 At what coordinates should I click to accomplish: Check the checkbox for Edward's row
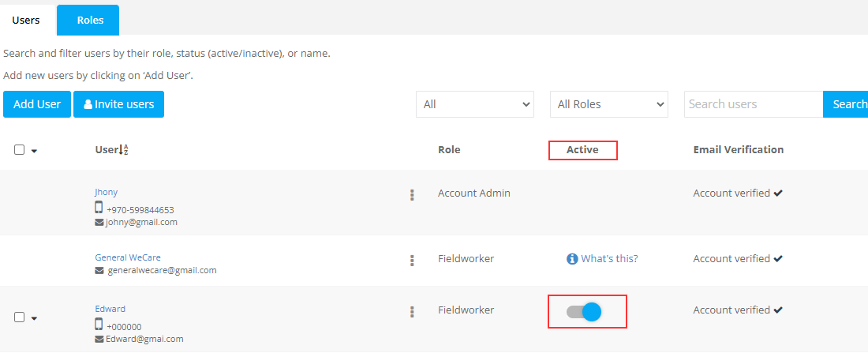20,317
